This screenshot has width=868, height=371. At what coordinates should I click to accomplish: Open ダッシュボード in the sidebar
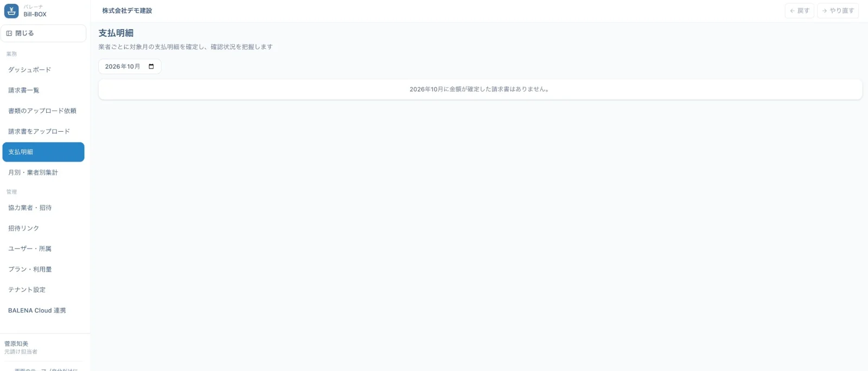(x=43, y=69)
